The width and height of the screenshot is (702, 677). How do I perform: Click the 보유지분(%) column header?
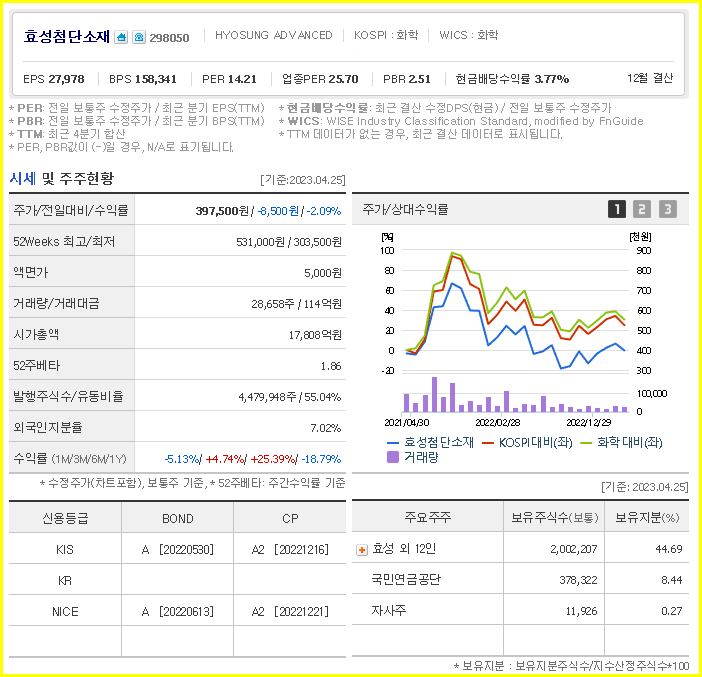pos(647,518)
